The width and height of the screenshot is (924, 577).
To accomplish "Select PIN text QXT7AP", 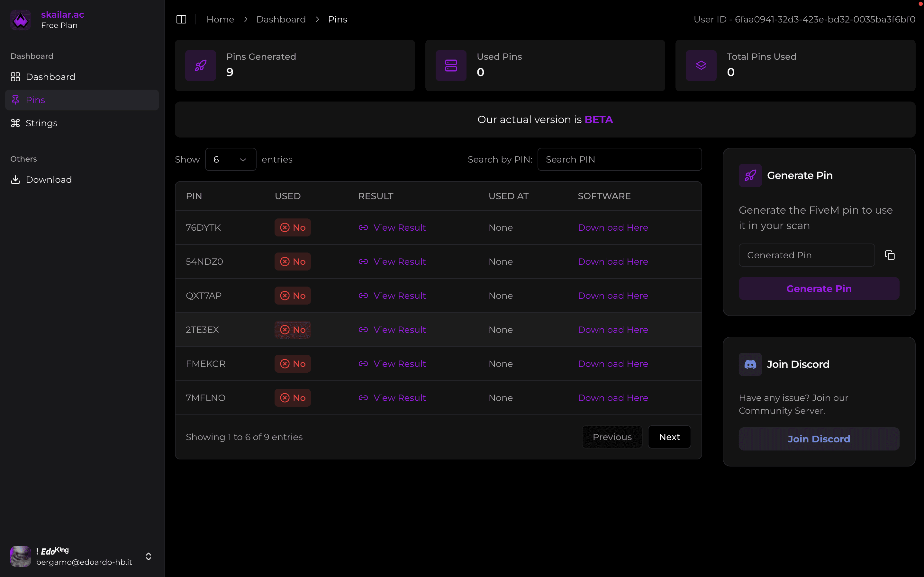I will [204, 296].
